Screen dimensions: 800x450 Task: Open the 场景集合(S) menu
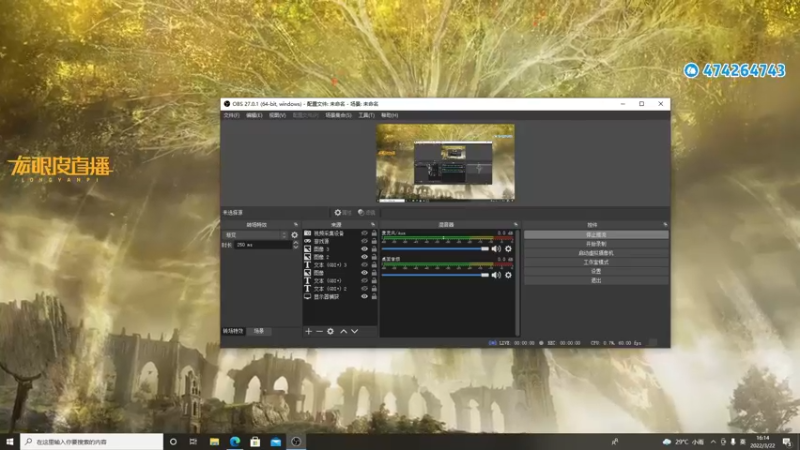338,115
